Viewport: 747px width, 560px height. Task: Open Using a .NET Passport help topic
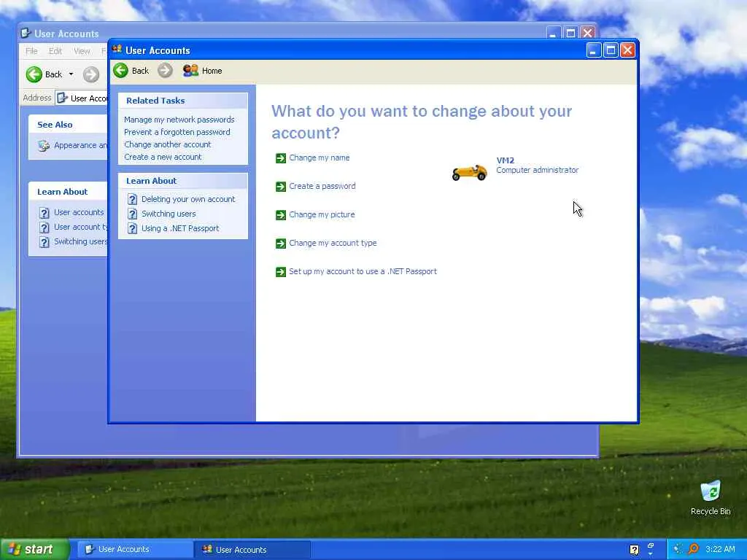click(x=180, y=228)
